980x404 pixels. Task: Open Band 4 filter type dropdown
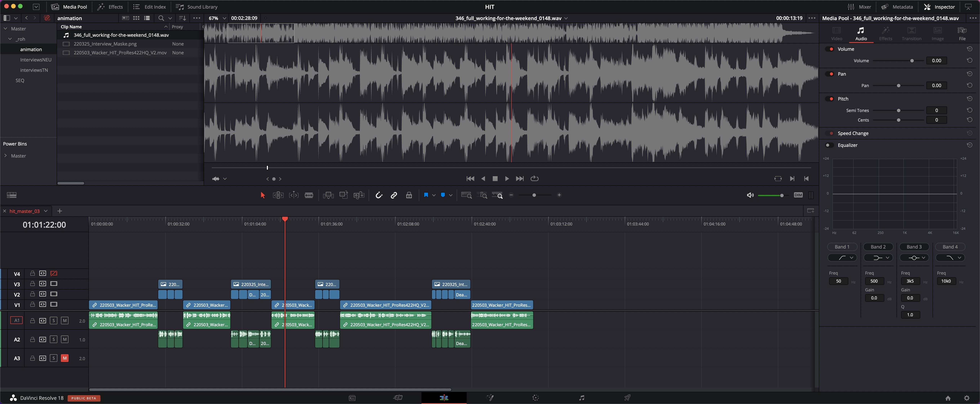click(950, 258)
